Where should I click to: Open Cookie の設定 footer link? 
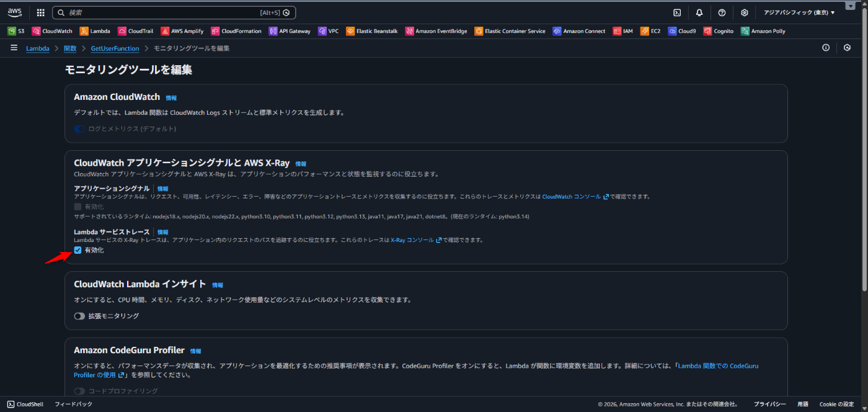836,404
